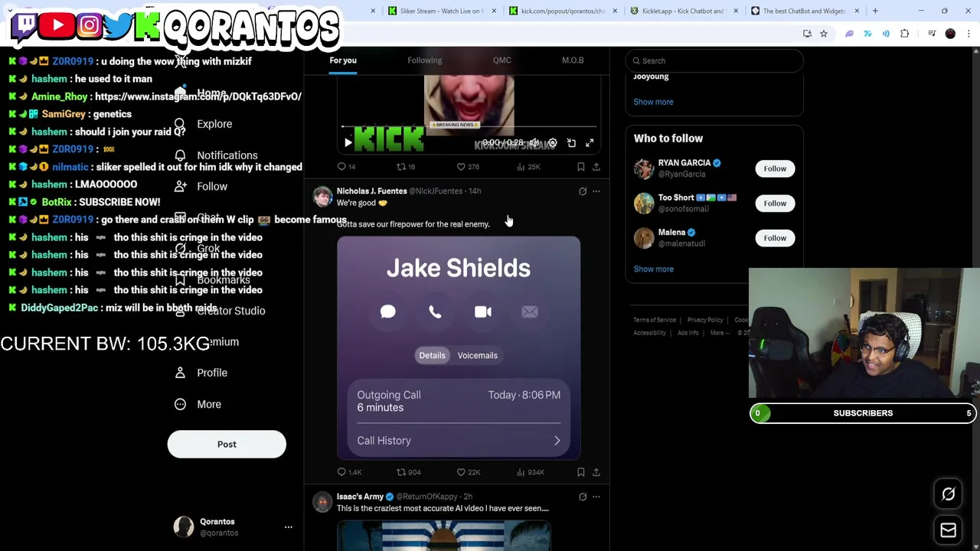Image resolution: width=980 pixels, height=551 pixels.
Task: Click the Post button
Action: (x=227, y=444)
